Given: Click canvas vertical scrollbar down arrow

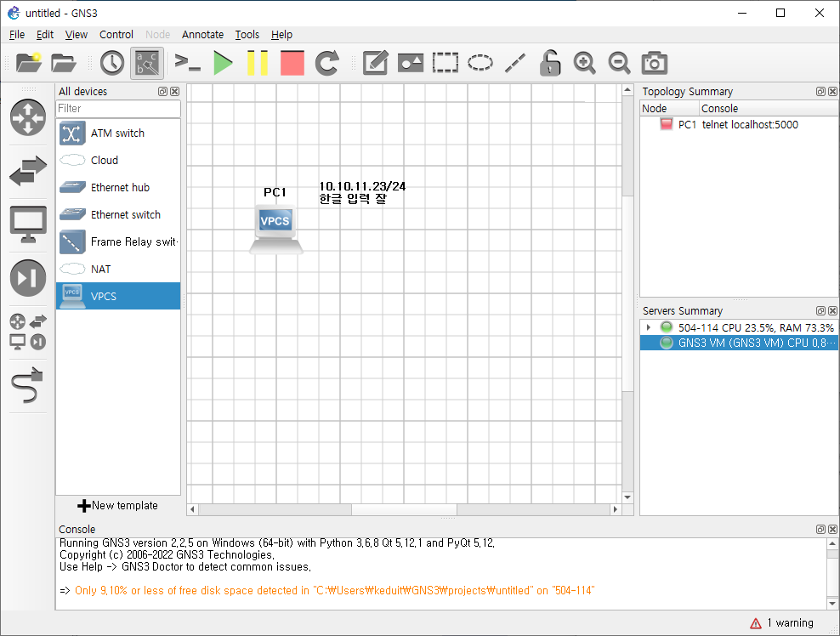Looking at the screenshot, I should pos(627,497).
